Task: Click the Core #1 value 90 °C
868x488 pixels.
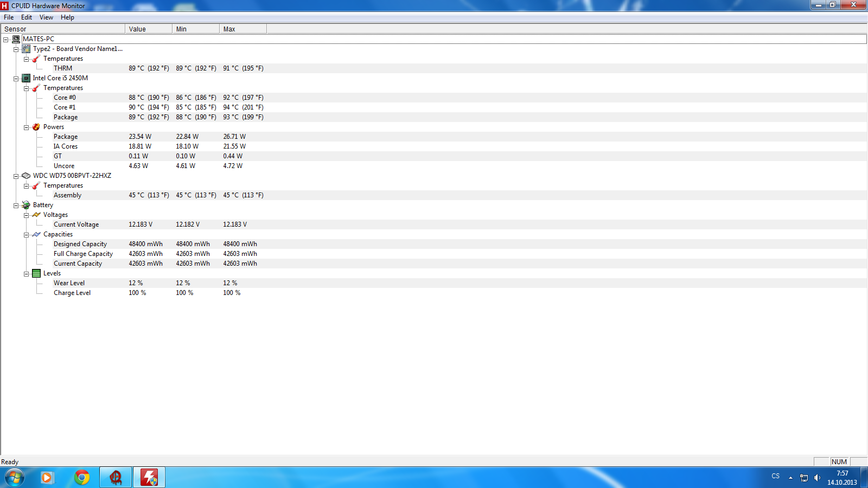Action: tap(149, 107)
